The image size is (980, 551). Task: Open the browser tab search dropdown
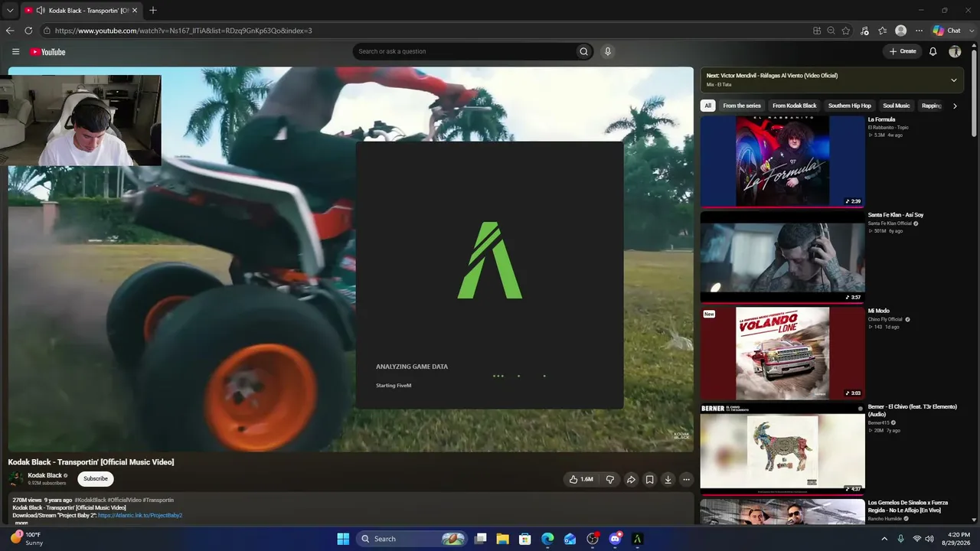coord(10,11)
